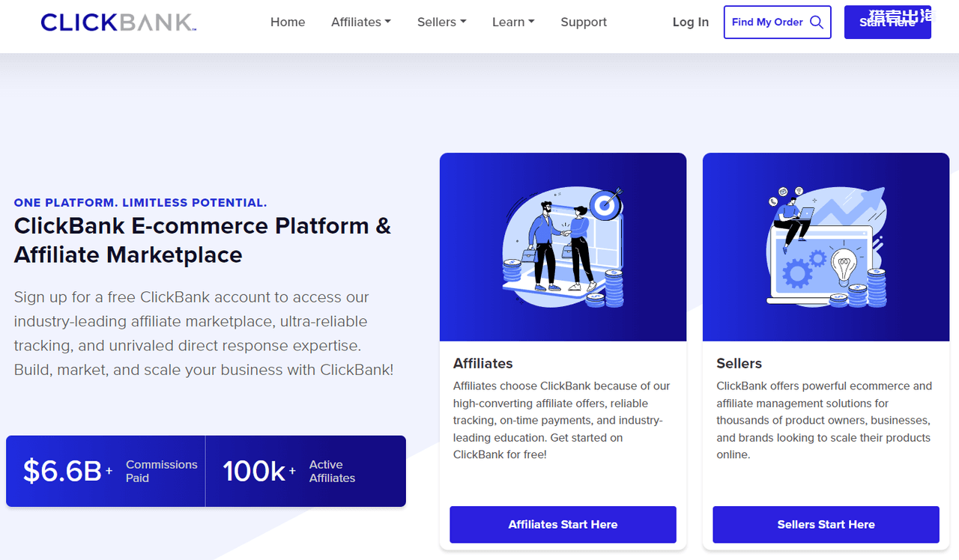Click the Sellers card heading
The height and width of the screenshot is (560, 959).
point(739,363)
